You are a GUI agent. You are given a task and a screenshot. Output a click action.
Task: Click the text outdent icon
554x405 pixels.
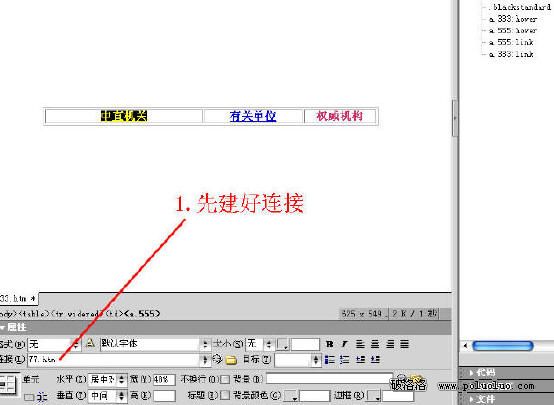pyautogui.click(x=360, y=360)
